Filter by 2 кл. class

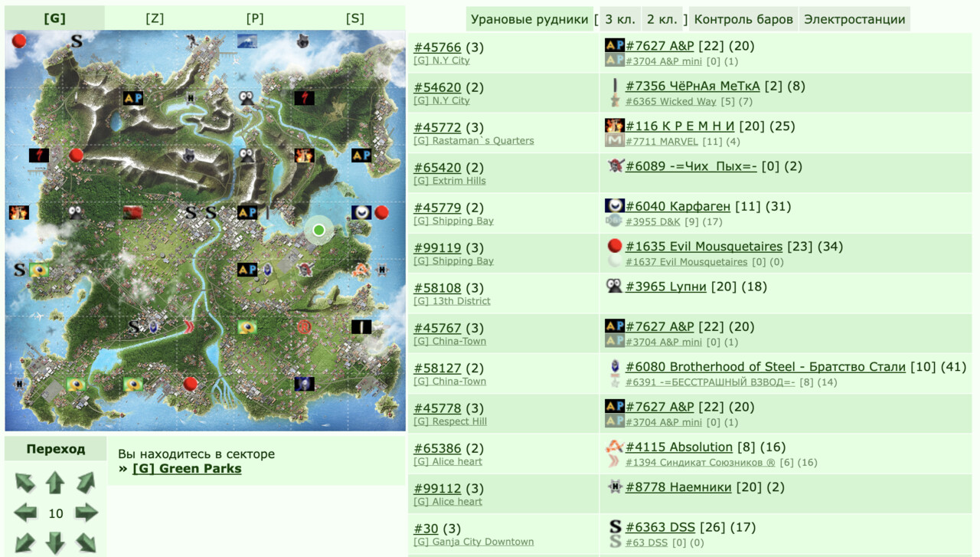[661, 19]
